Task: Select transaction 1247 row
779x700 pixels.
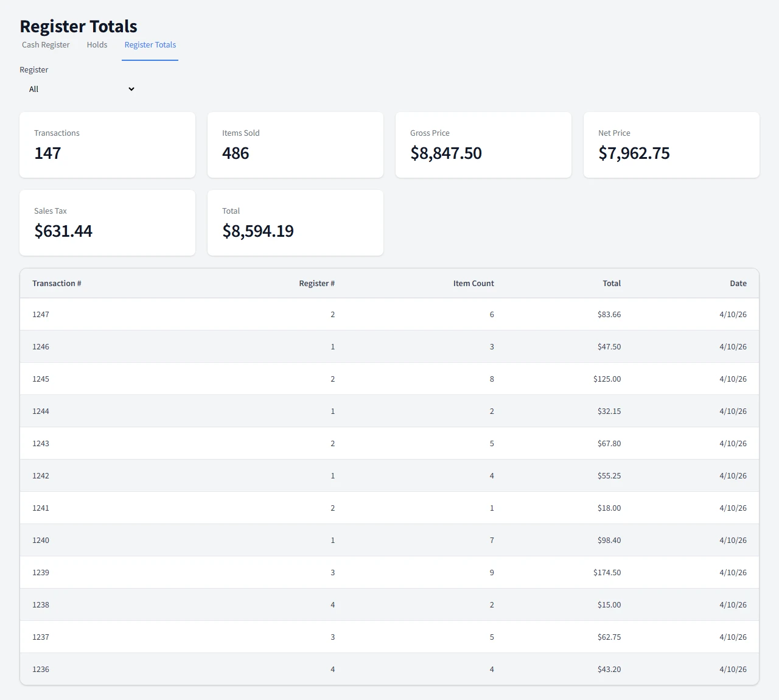Action: (389, 315)
